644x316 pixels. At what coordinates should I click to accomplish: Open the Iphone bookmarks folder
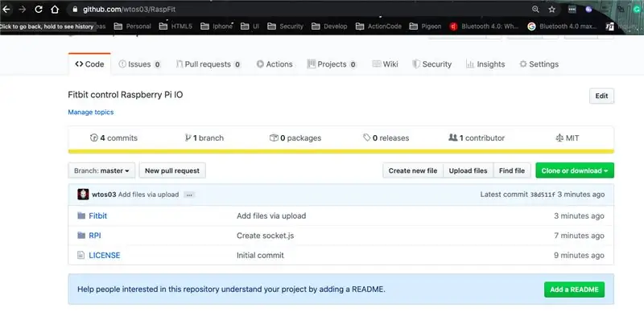(217, 27)
